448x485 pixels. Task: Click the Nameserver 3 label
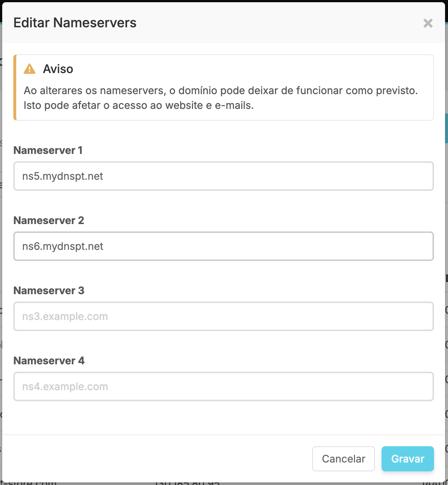tap(49, 290)
